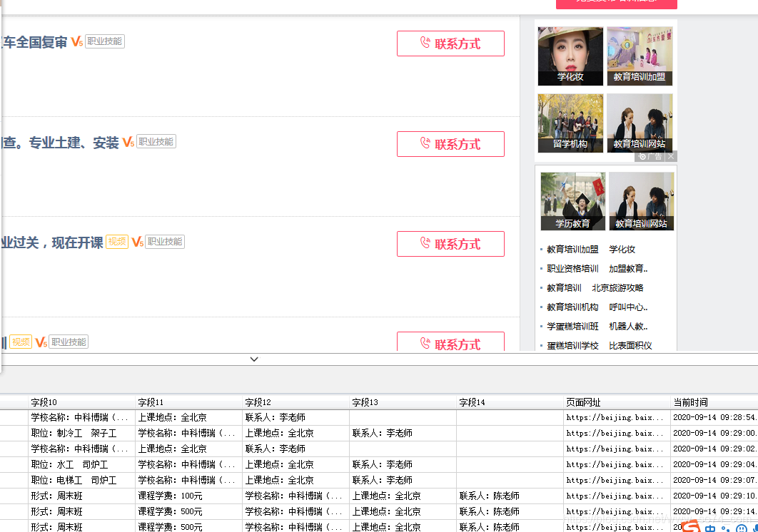758x532 pixels.
Task: Open the 学历教育 ad thumbnail
Action: click(x=573, y=202)
